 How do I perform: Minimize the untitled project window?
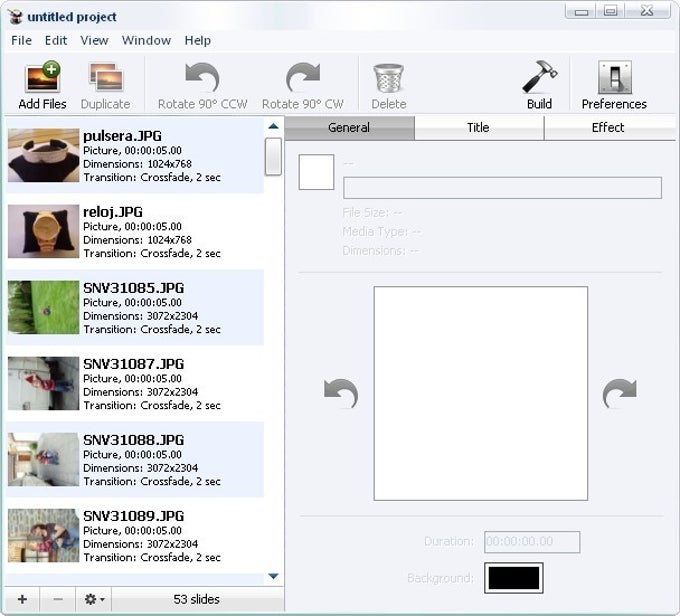582,11
